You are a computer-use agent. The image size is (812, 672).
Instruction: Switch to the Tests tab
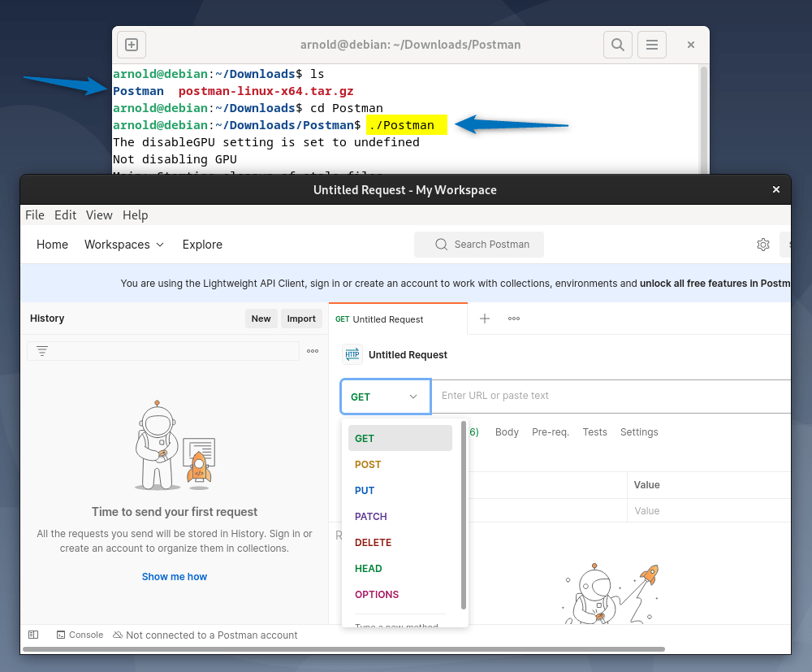594,431
